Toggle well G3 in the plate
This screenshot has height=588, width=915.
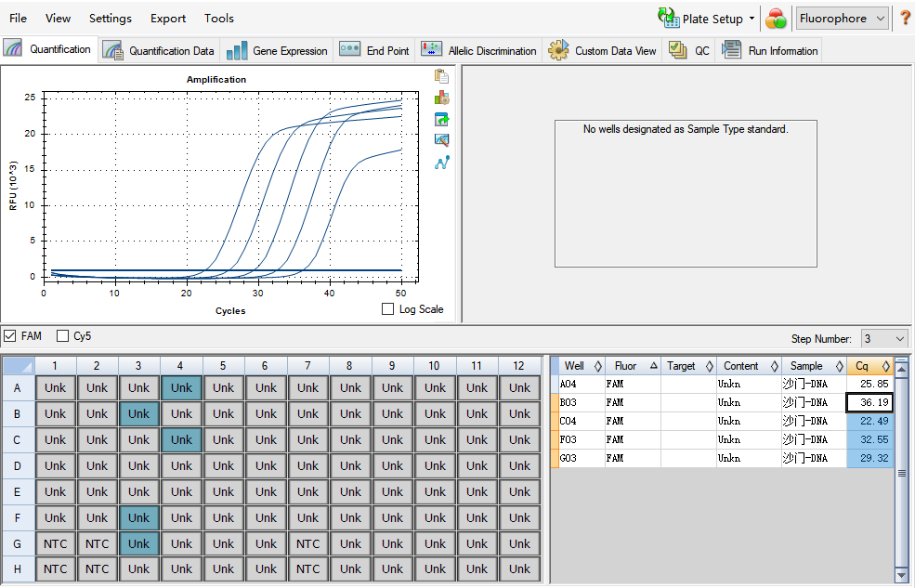pos(139,543)
